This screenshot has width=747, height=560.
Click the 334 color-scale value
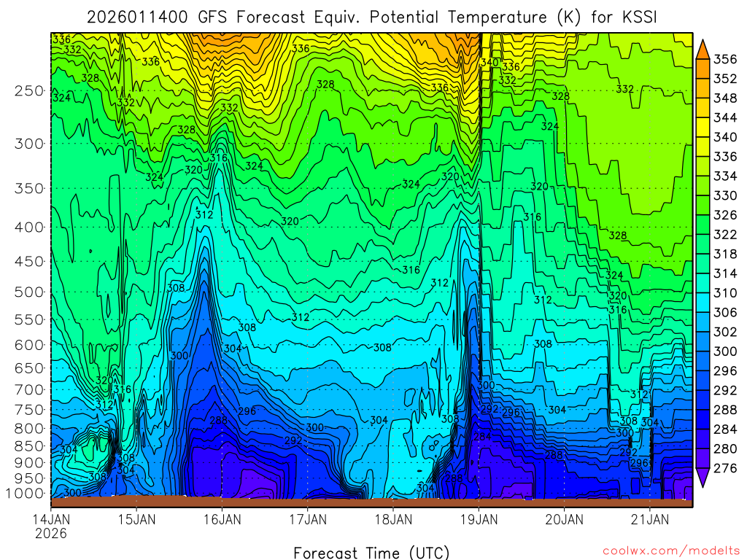click(724, 176)
